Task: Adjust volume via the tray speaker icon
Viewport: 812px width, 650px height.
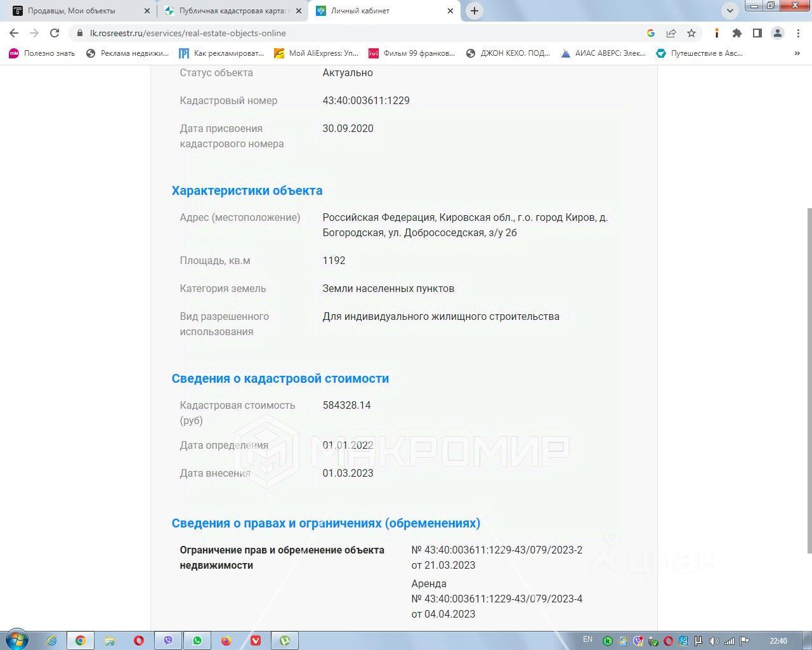Action: pyautogui.click(x=714, y=641)
